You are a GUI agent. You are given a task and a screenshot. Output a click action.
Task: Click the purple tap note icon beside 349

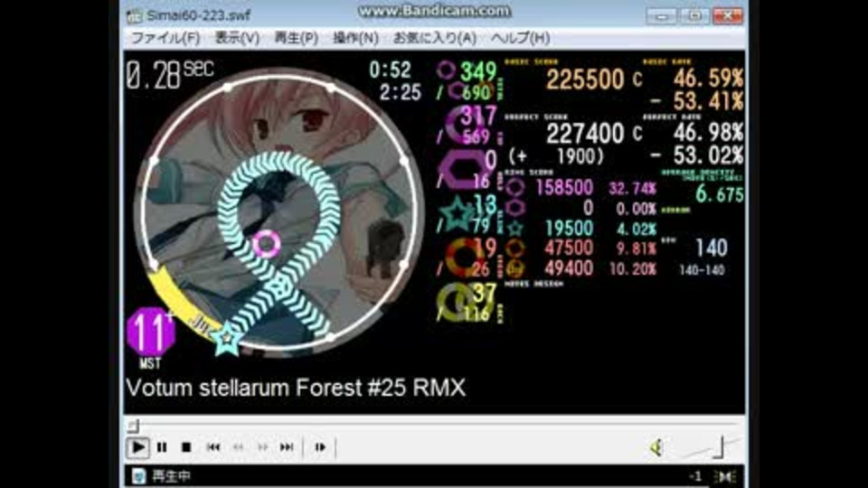(446, 70)
